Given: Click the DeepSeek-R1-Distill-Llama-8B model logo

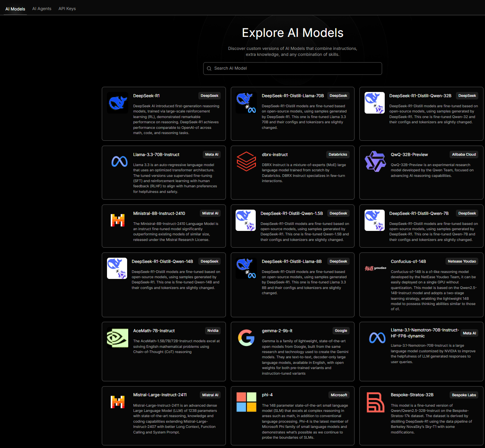Looking at the screenshot, I should [246, 268].
